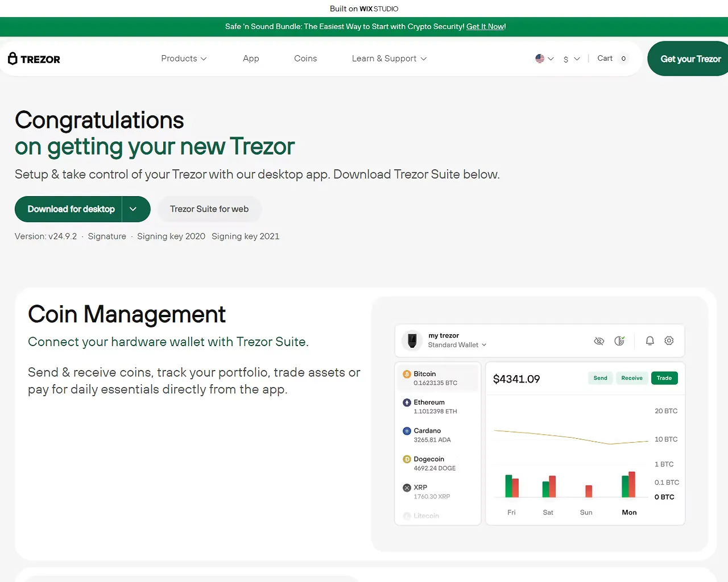This screenshot has height=582, width=728.
Task: Click the Bitcoin coin icon
Action: (407, 374)
